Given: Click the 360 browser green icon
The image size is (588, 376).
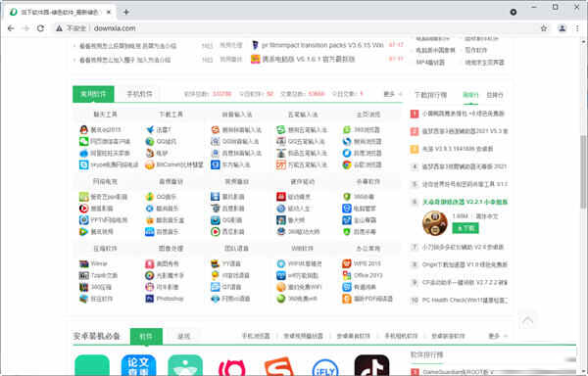Looking at the screenshot, I should click(347, 129).
